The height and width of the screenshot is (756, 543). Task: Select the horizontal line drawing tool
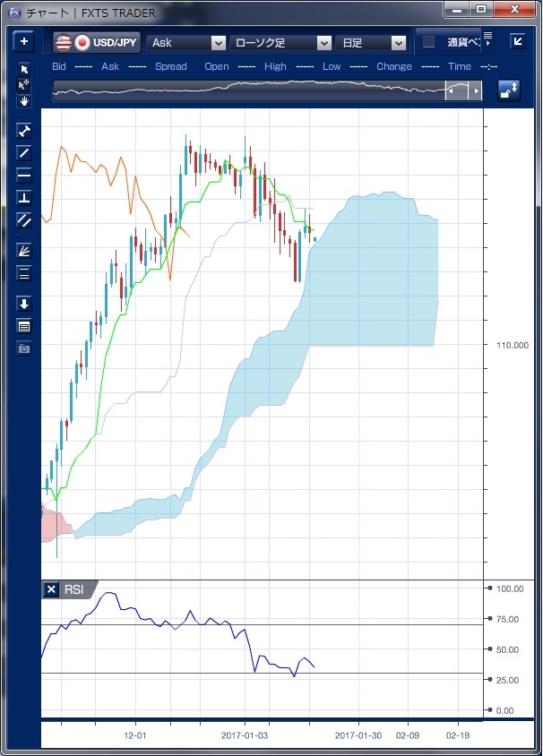[24, 175]
